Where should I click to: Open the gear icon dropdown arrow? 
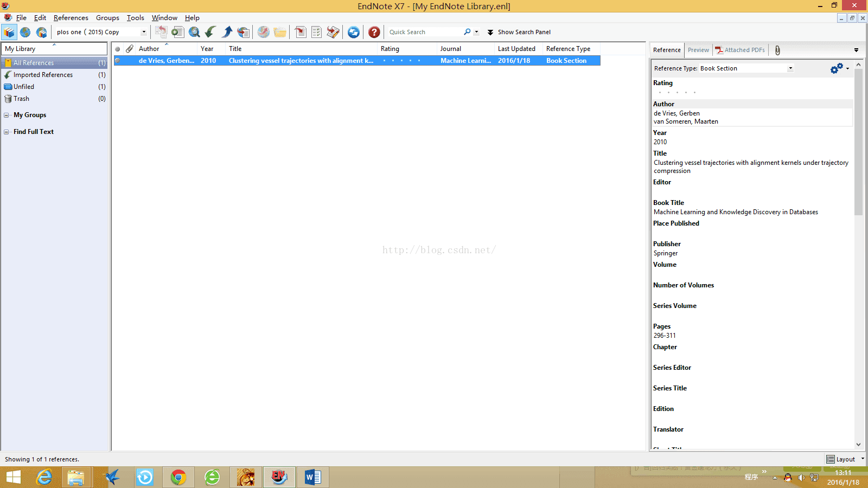click(847, 68)
